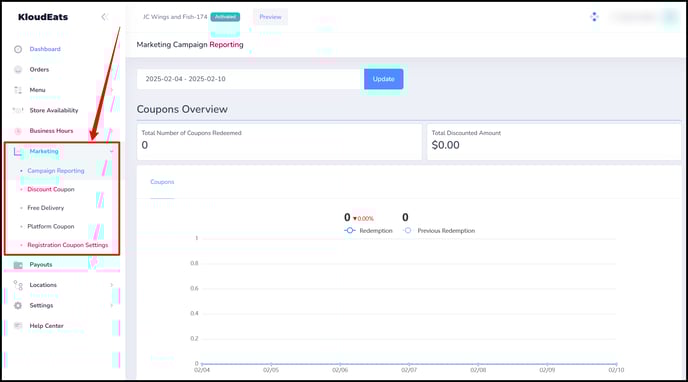Viewport: 688px width, 382px height.
Task: Click the Locations pin icon
Action: (x=18, y=285)
